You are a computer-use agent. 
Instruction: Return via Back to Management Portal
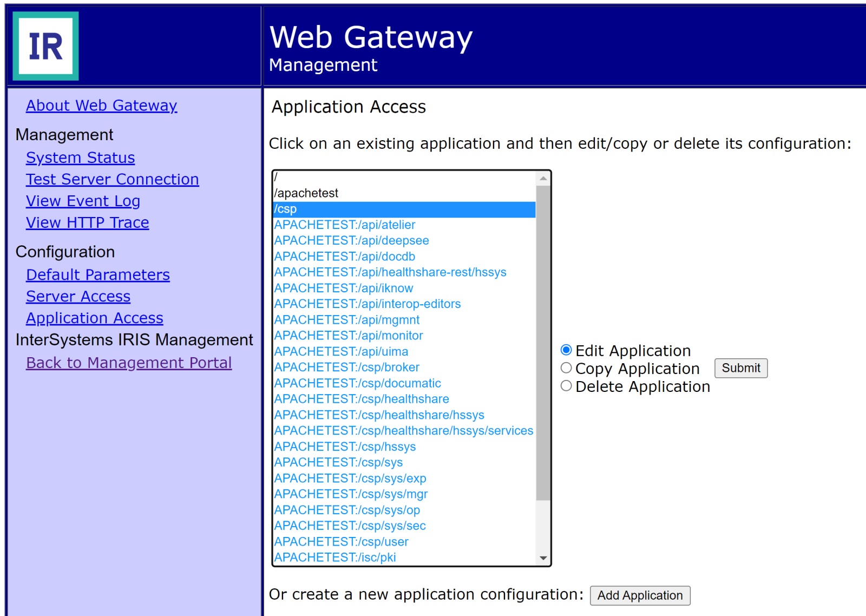pyautogui.click(x=129, y=363)
